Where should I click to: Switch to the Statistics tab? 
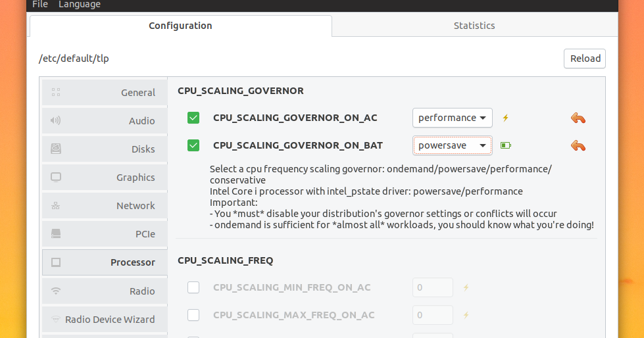pos(474,26)
